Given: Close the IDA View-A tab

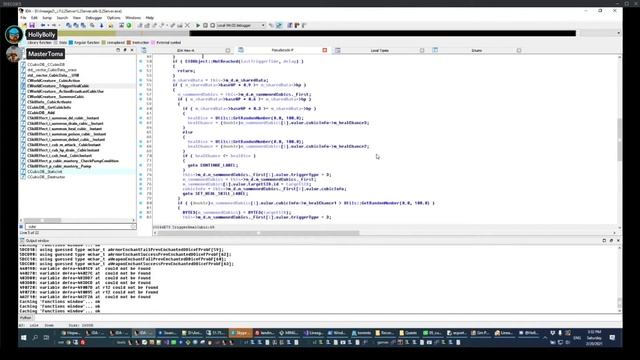Looking at the screenshot, I should tap(228, 51).
